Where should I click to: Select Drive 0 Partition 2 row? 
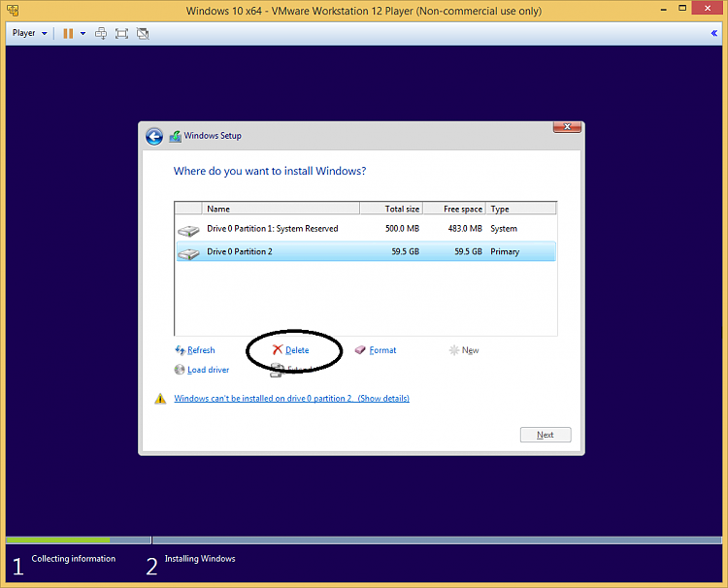point(366,251)
